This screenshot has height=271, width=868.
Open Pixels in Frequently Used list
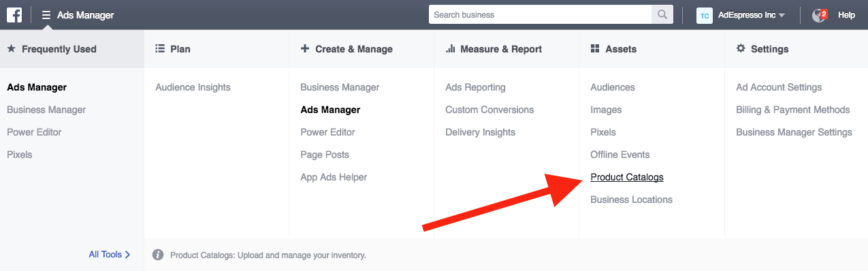20,155
